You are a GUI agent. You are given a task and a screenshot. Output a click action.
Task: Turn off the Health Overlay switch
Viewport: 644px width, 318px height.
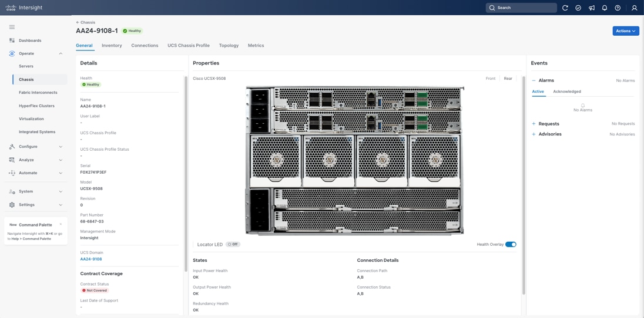(511, 245)
